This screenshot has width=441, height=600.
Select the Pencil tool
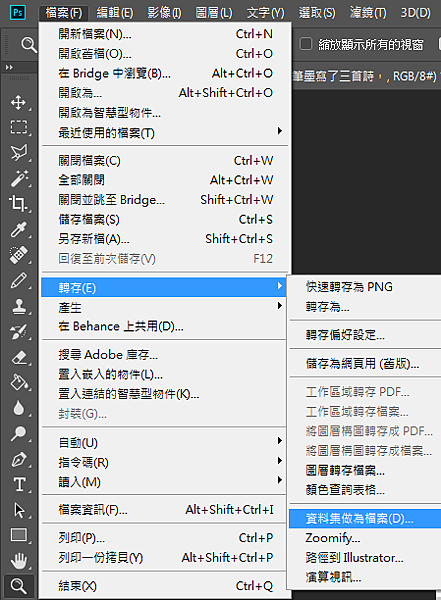pos(18,280)
